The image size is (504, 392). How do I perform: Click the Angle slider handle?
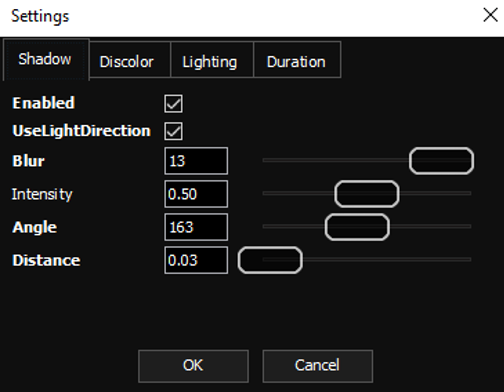pos(357,227)
